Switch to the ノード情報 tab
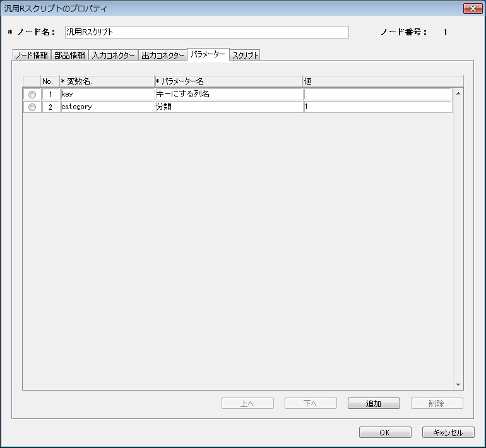The image size is (486, 448). pos(32,56)
